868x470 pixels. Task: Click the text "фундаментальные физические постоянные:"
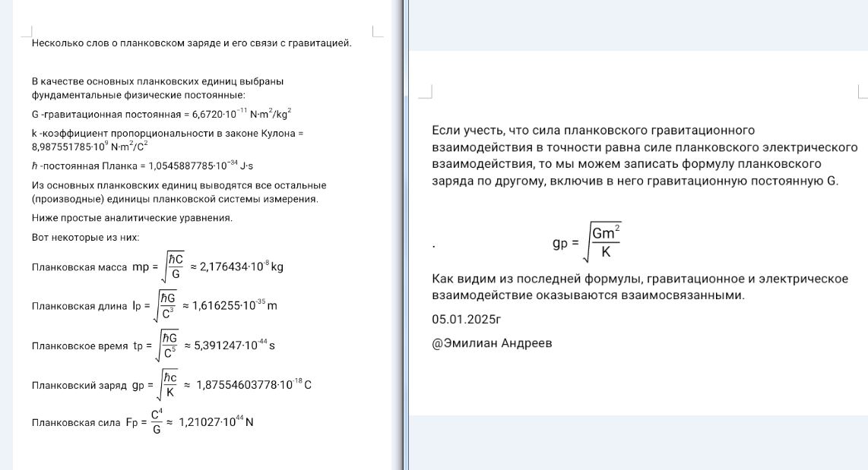[138, 95]
